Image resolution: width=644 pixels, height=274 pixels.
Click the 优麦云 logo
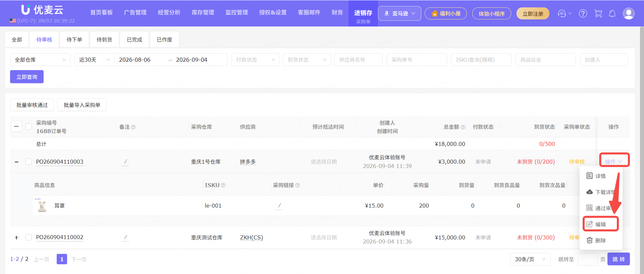coord(42,10)
